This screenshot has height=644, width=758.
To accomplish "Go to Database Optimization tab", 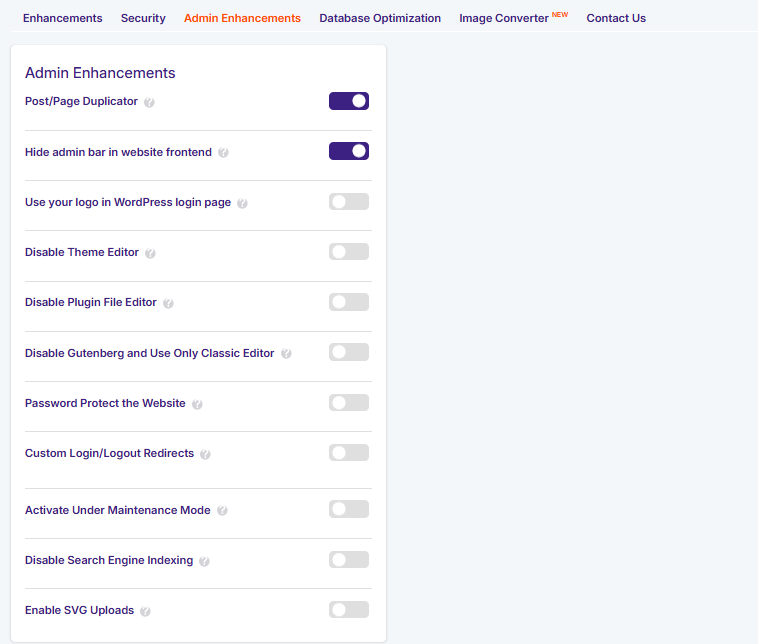I will pyautogui.click(x=380, y=18).
